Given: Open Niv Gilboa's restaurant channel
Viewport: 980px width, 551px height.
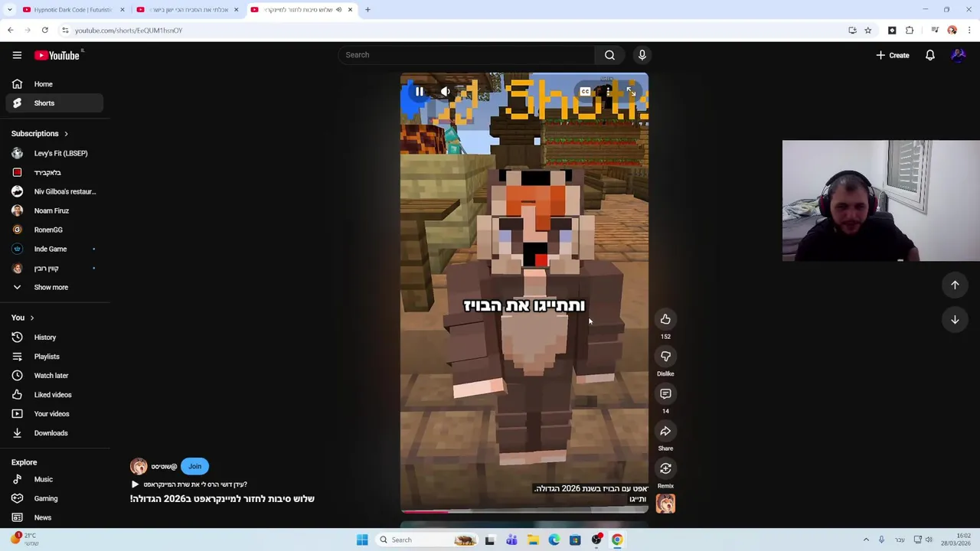Looking at the screenshot, I should 54,191.
